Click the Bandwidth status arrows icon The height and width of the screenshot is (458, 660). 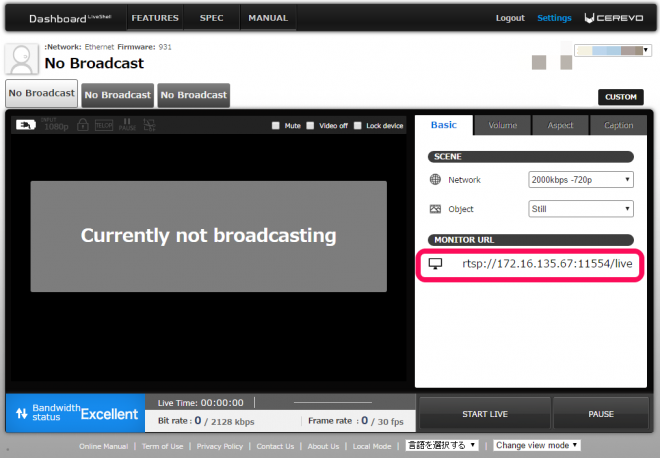click(21, 414)
